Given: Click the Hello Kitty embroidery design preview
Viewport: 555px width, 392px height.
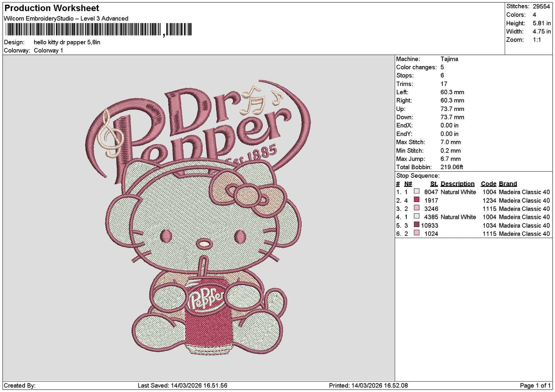Looking at the screenshot, I should coord(197,218).
